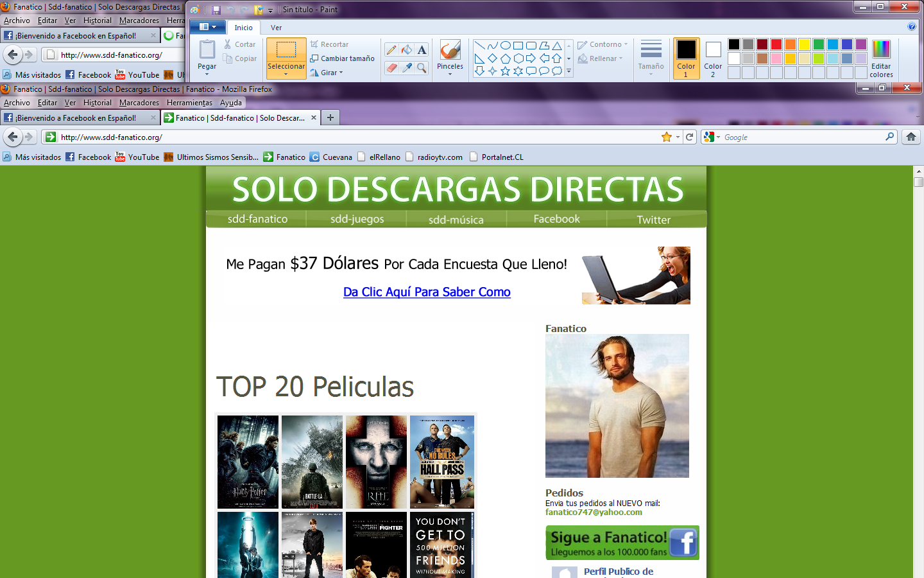
Task: Click Cambiar tamaño in Paint ribbon
Action: pyautogui.click(x=342, y=58)
